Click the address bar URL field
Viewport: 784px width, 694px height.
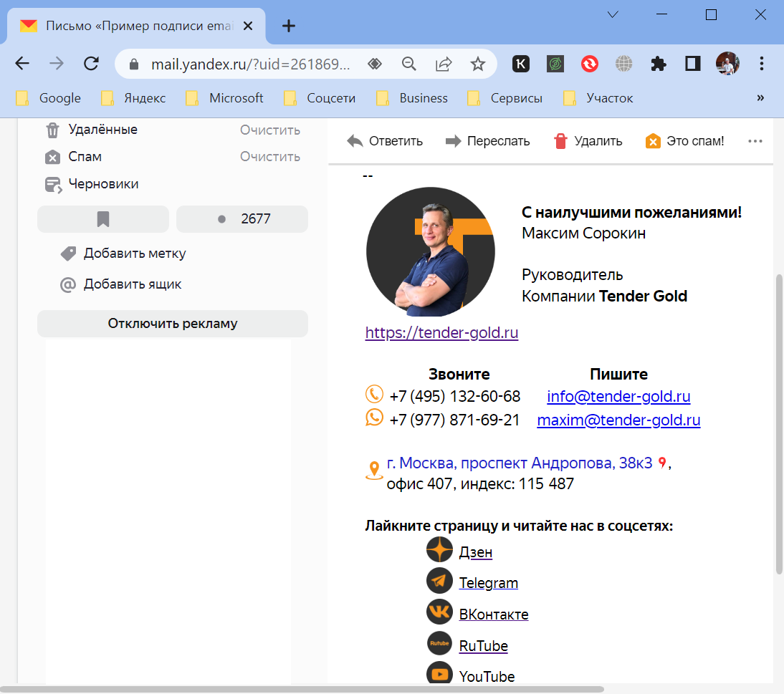[251, 64]
